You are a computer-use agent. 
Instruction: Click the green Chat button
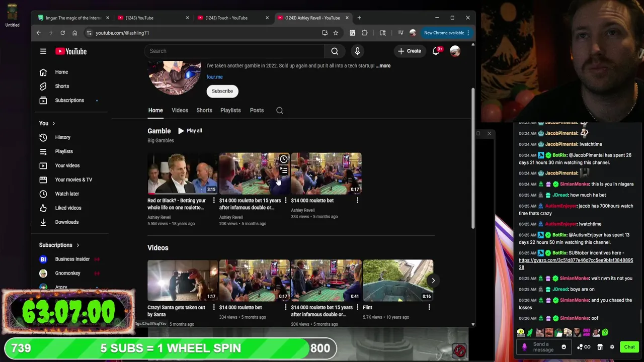pyautogui.click(x=629, y=347)
